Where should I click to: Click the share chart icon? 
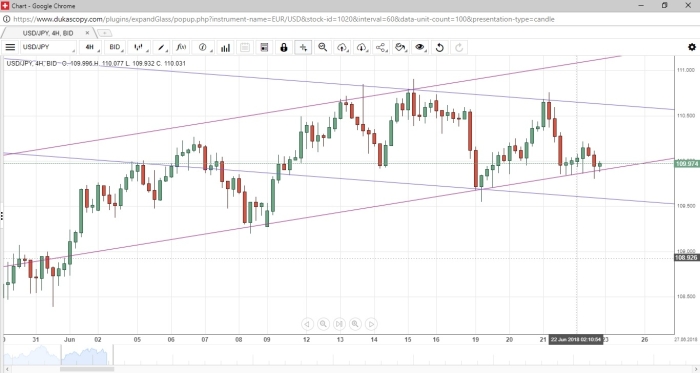pyautogui.click(x=381, y=47)
